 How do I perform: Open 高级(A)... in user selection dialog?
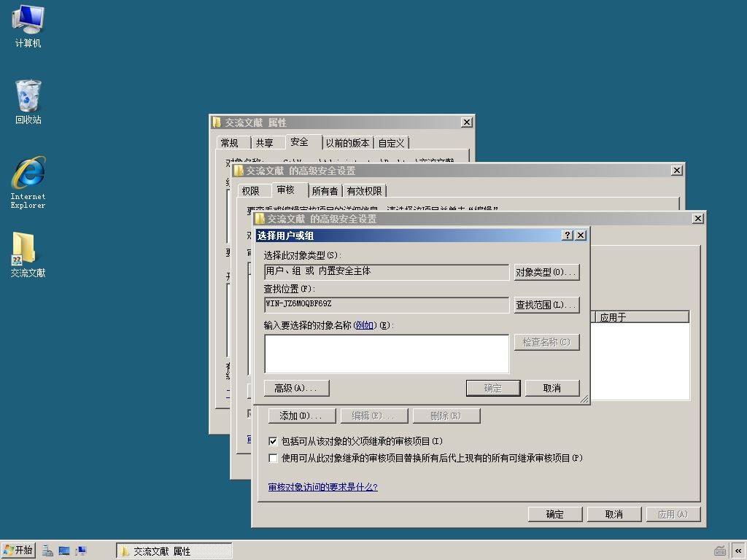[296, 388]
